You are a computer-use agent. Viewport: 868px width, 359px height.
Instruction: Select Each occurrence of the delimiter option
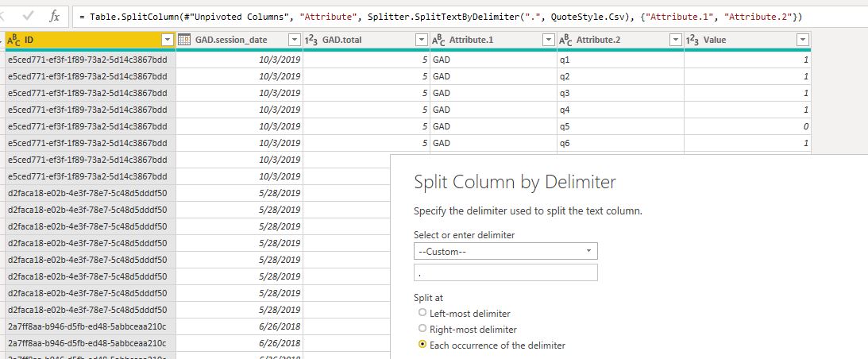click(423, 345)
